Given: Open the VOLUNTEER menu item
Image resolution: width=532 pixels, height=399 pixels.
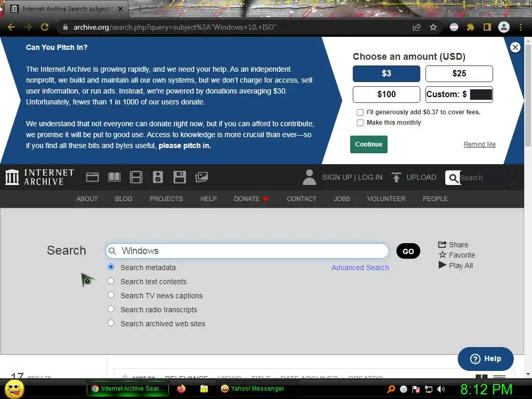Looking at the screenshot, I should (x=386, y=199).
